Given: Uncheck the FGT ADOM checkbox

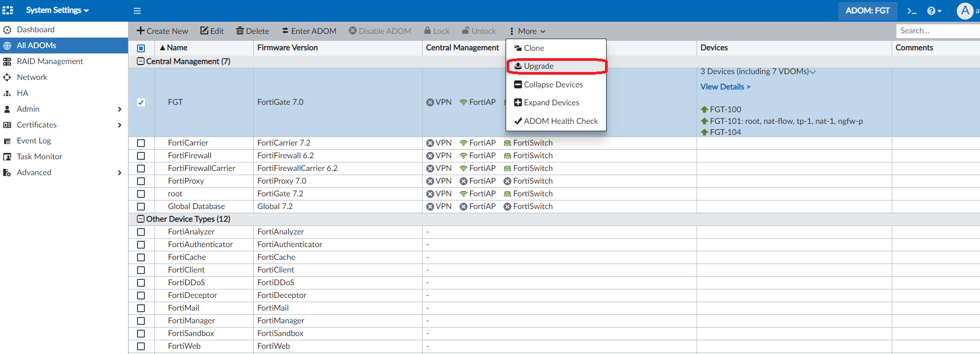Looking at the screenshot, I should pyautogui.click(x=141, y=102).
